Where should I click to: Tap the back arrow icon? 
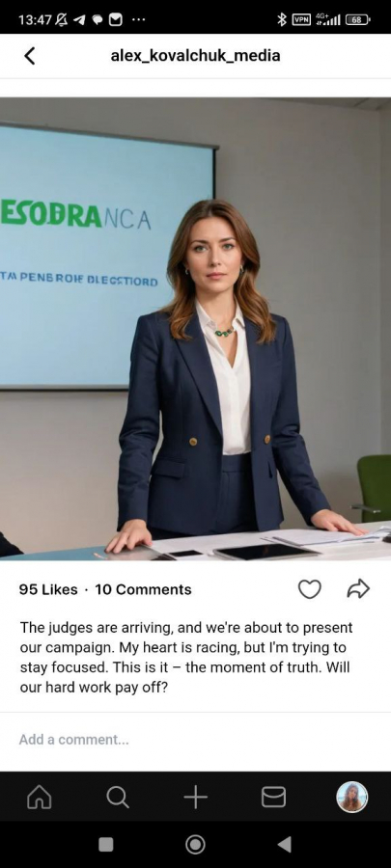pos(30,55)
